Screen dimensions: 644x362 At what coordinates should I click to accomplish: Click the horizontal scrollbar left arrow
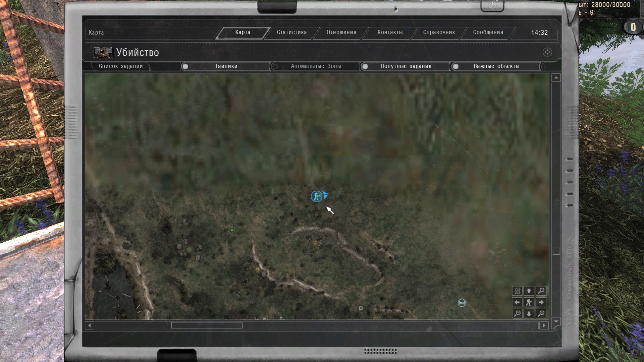pos(90,325)
